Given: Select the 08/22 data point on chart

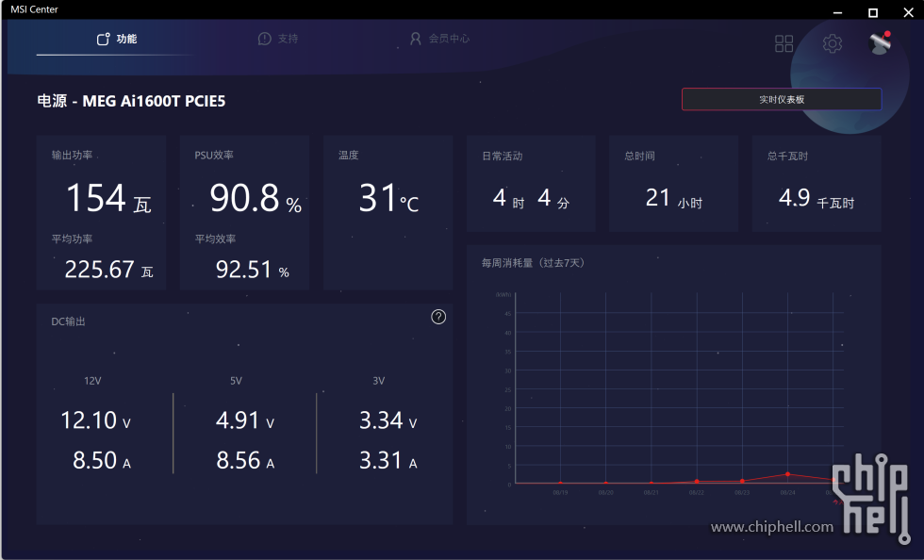Looking at the screenshot, I should (x=697, y=481).
